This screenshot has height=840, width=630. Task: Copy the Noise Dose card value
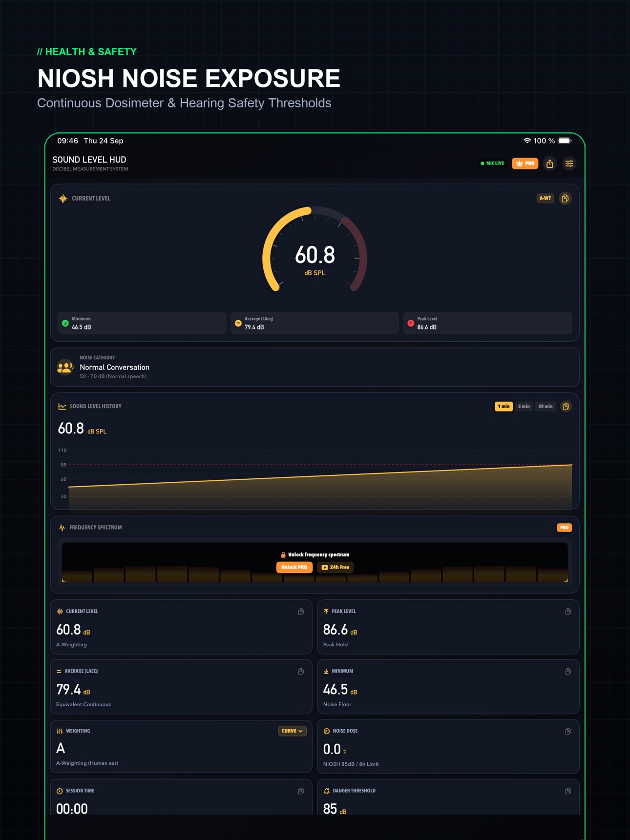[568, 731]
